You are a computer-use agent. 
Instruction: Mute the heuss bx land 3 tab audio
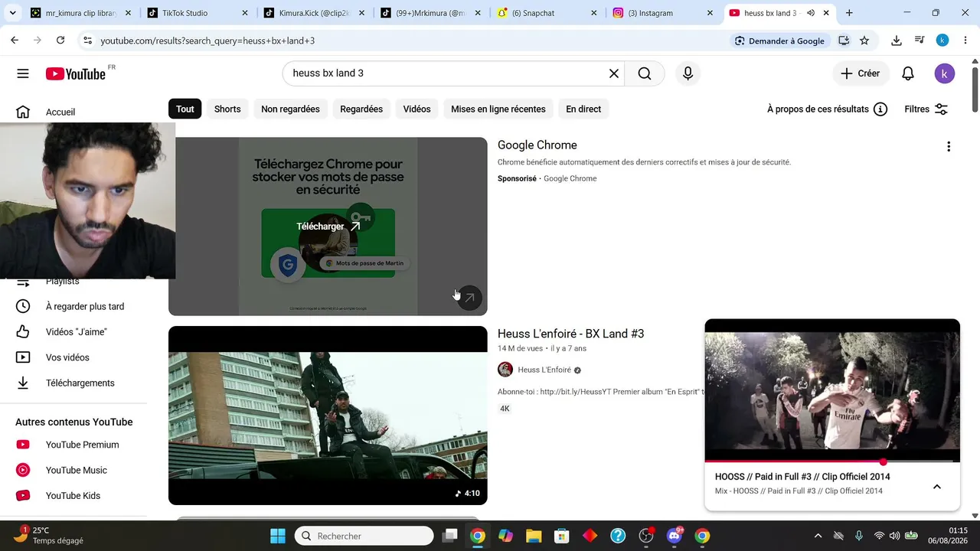coord(811,13)
